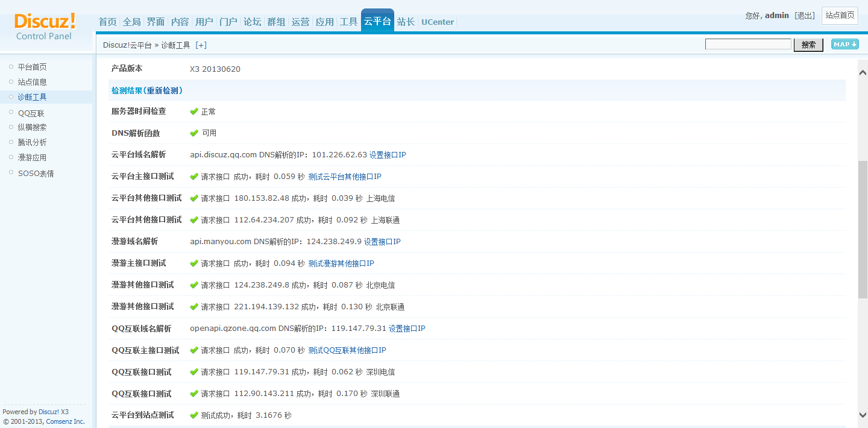Click the 搜索 search button
Image resolution: width=868 pixels, height=428 pixels.
click(x=808, y=45)
